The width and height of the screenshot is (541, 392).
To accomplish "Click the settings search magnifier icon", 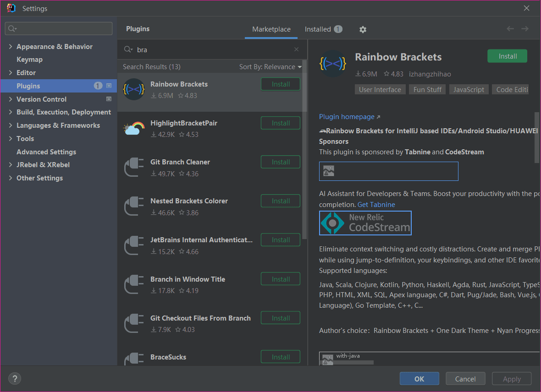I will (x=12, y=28).
